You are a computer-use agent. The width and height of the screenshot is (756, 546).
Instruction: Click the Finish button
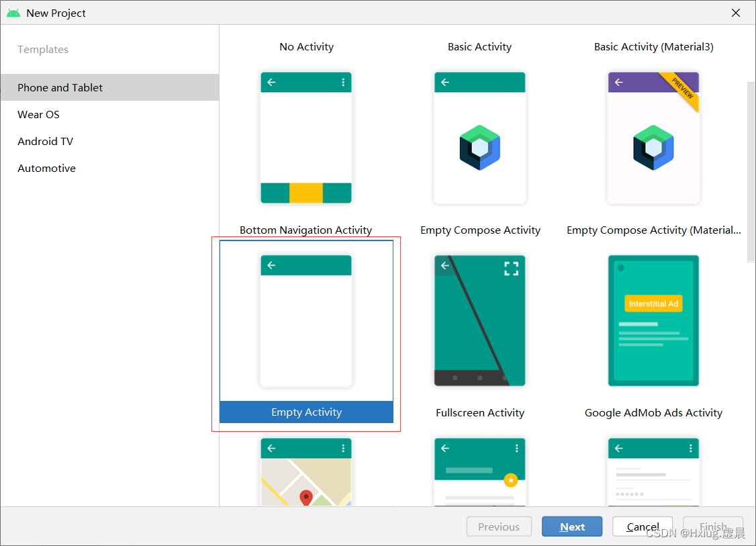[x=713, y=527]
